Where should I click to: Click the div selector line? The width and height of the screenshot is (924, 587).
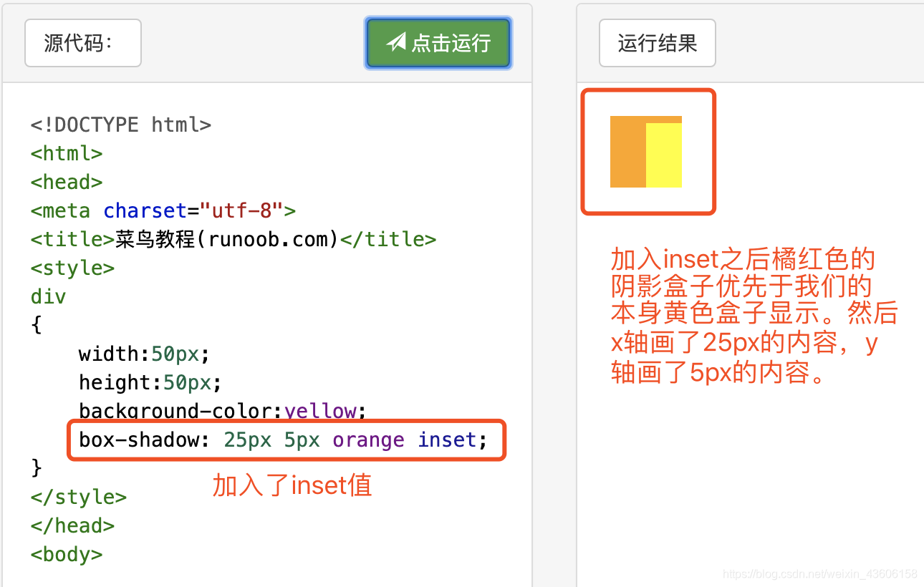(49, 296)
